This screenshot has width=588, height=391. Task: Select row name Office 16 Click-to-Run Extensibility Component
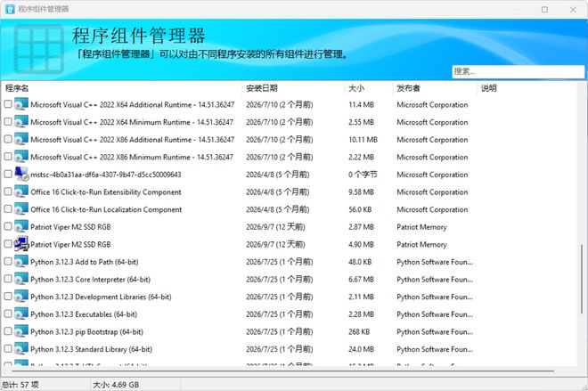pyautogui.click(x=106, y=192)
